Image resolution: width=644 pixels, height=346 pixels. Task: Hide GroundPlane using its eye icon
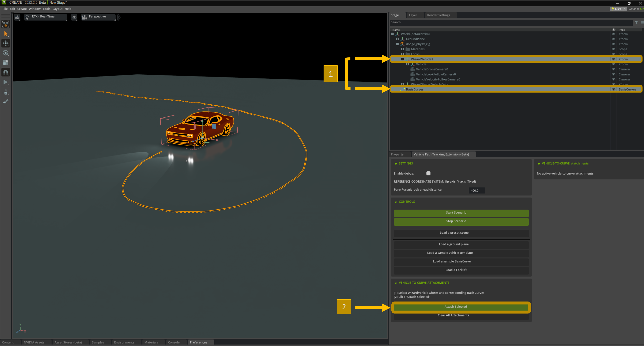pos(613,39)
